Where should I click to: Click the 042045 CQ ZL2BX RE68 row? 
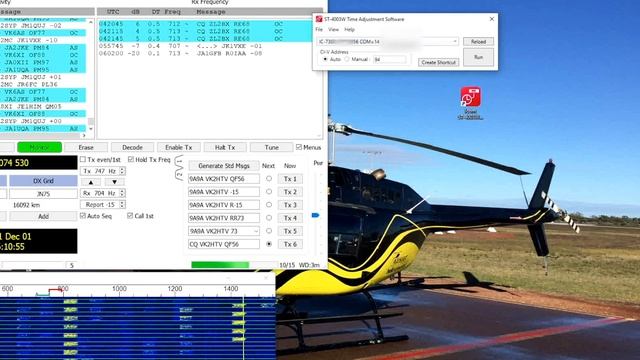(204, 24)
